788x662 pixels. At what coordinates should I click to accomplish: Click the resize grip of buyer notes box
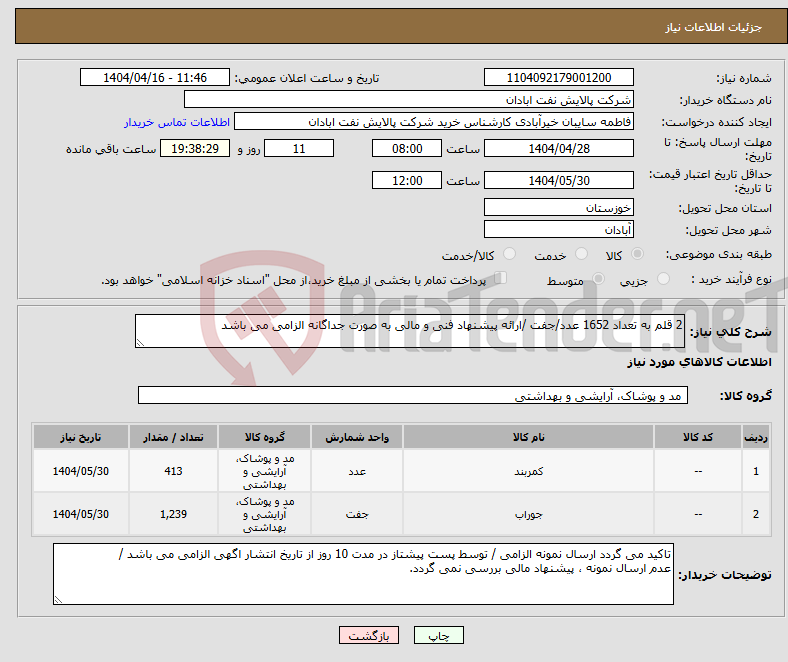click(58, 599)
